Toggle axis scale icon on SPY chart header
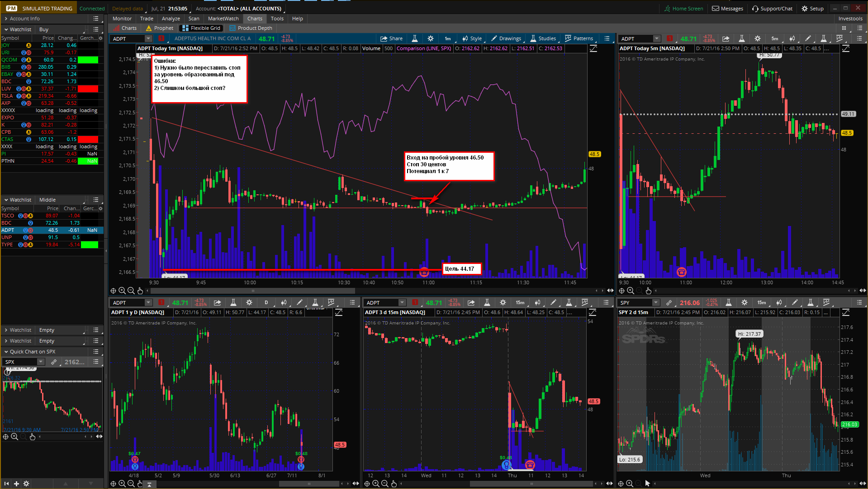This screenshot has width=868, height=489. point(845,312)
